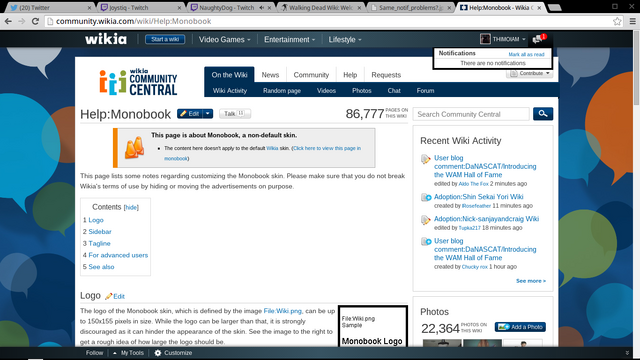Click the search magnifier button

tap(543, 114)
